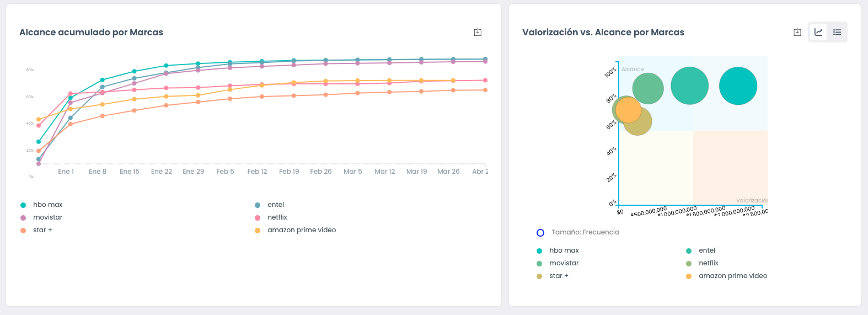Switch to chart view icon

click(818, 32)
